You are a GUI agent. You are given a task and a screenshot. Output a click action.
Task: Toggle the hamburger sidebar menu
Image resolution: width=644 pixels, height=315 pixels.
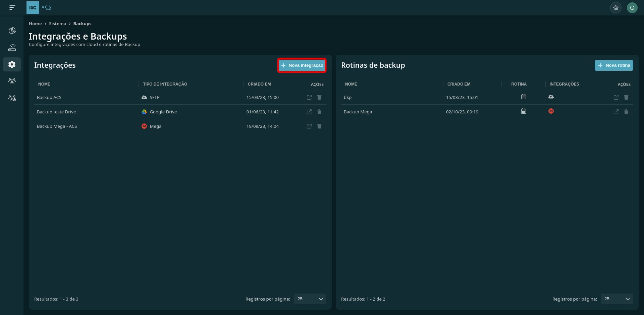click(12, 7)
